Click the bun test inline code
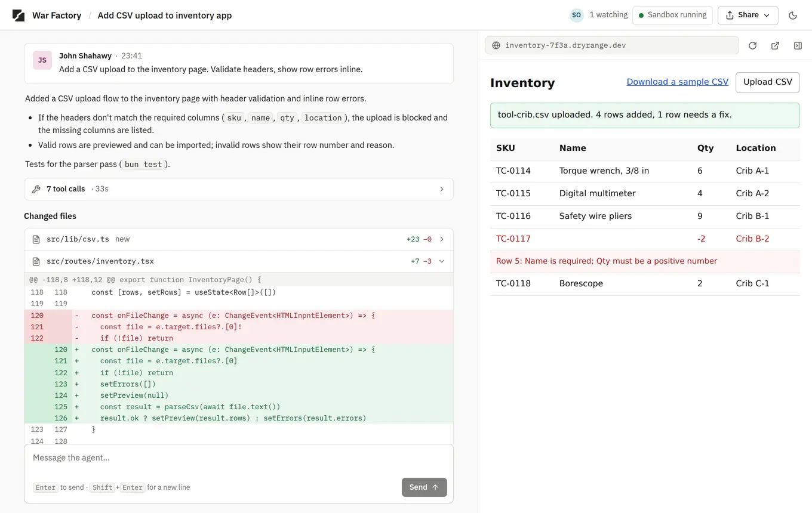 (144, 164)
